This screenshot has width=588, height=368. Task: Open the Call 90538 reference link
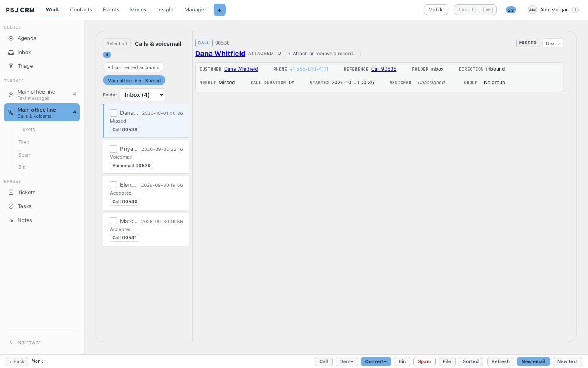pyautogui.click(x=384, y=69)
